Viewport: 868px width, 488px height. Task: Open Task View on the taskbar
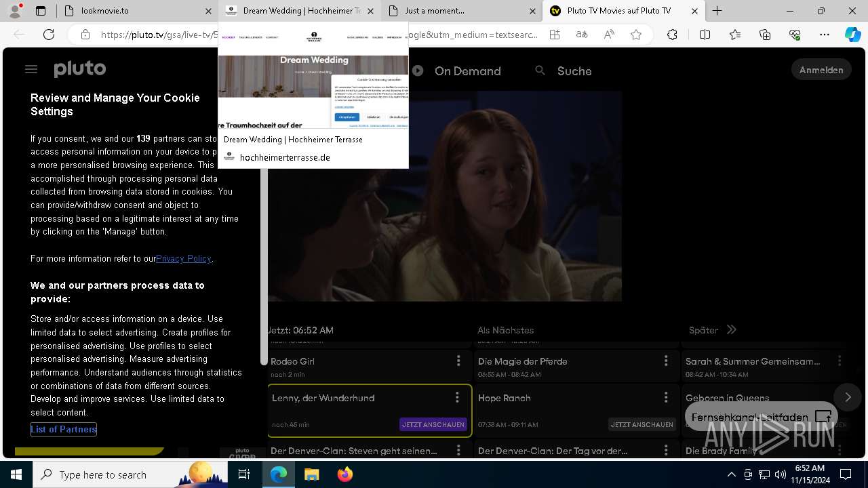[x=244, y=474]
